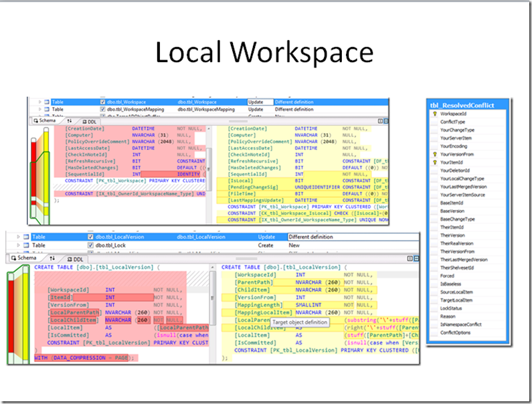Expand the dbo.tbl_LocalVersion table row
The width and height of the screenshot is (532, 404).
coord(18,237)
